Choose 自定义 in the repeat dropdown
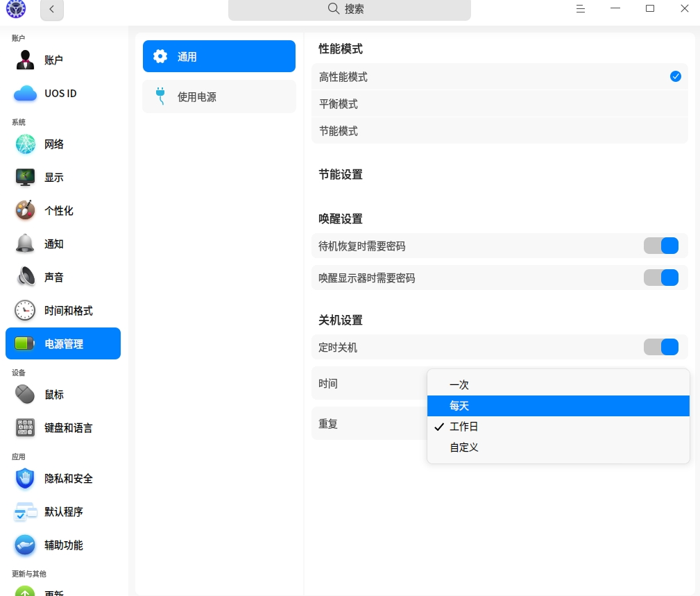This screenshot has height=596, width=700. pos(558,448)
